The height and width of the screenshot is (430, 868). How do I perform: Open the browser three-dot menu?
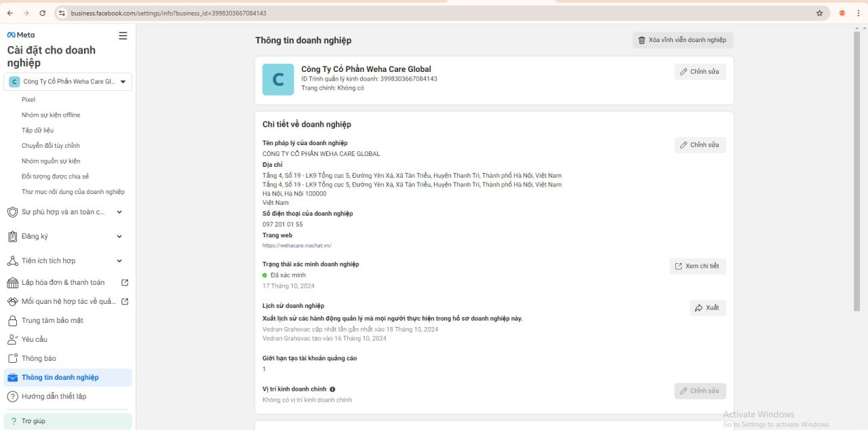[859, 13]
